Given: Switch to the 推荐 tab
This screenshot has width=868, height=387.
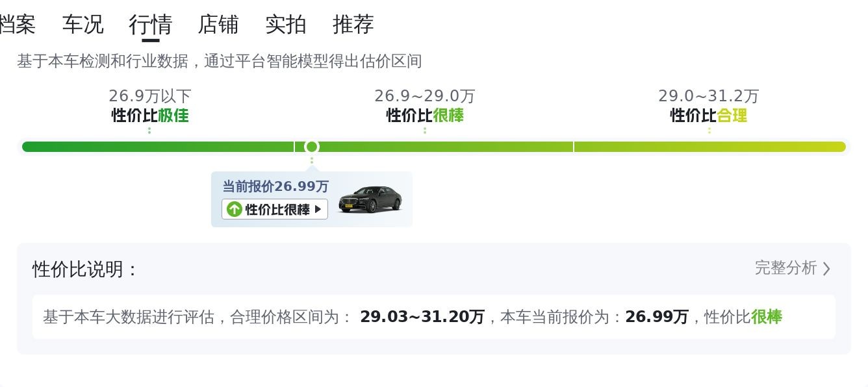Looking at the screenshot, I should (x=353, y=25).
